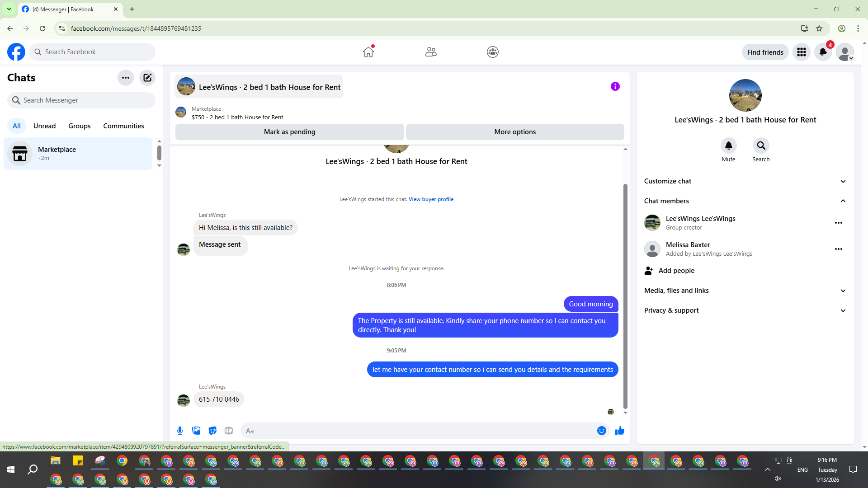Switch to the Communities tab
Image resolution: width=868 pixels, height=488 pixels.
coord(123,126)
